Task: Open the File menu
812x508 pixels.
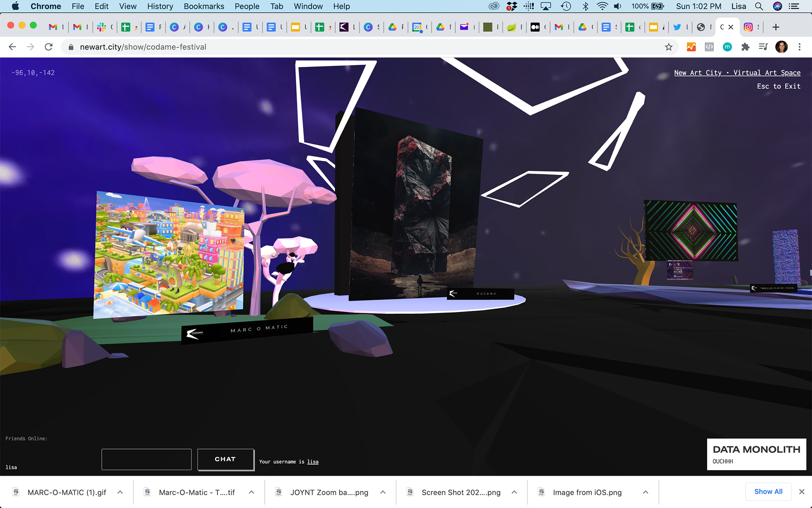Action: click(x=78, y=6)
